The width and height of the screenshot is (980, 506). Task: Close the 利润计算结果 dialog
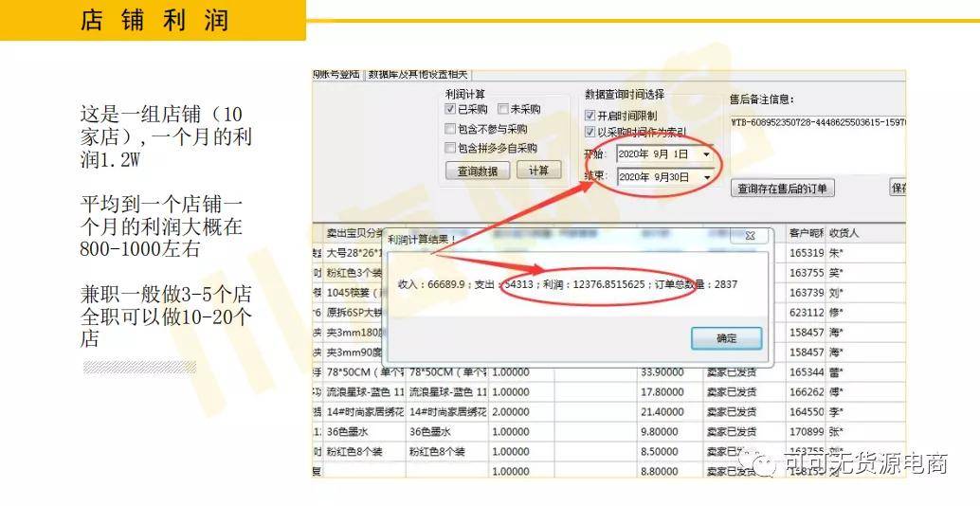click(x=750, y=236)
